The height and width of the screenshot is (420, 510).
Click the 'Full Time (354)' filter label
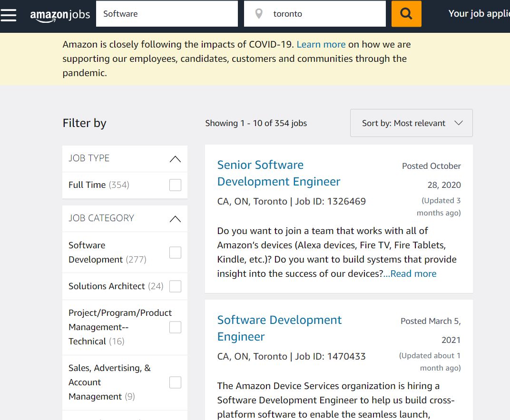pos(99,185)
